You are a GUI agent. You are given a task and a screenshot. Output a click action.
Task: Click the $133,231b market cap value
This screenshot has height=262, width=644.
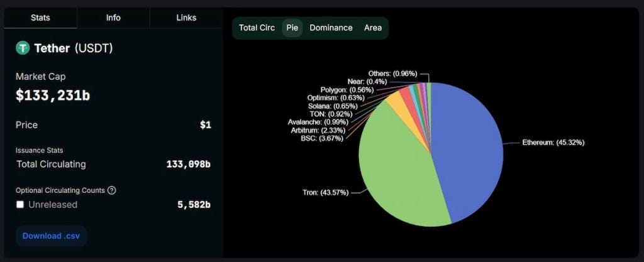tap(53, 96)
